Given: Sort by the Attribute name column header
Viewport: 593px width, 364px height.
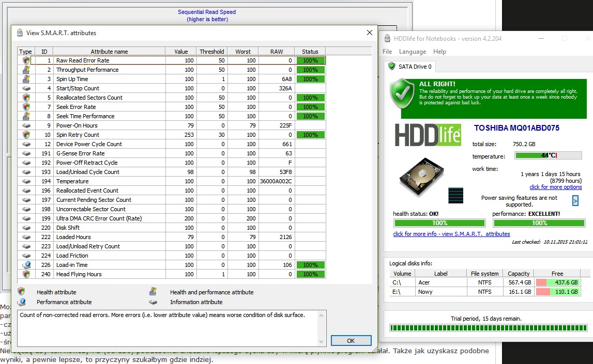Looking at the screenshot, I should (x=109, y=52).
